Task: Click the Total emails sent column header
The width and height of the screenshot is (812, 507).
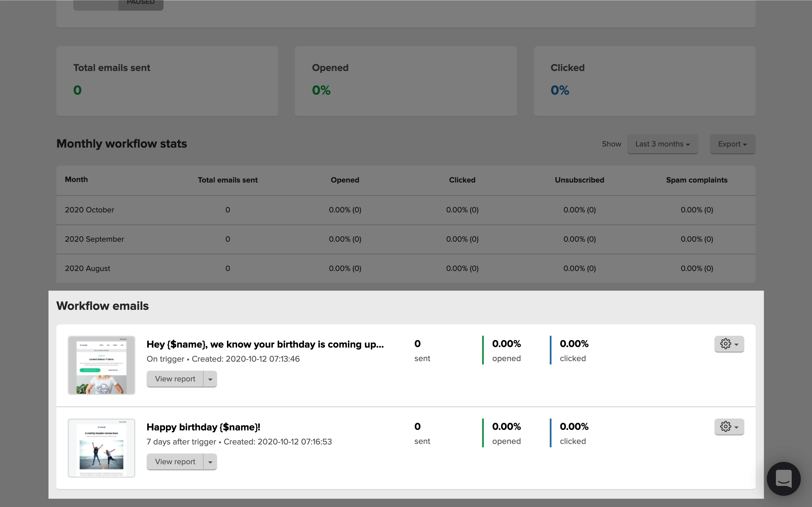Action: coord(228,180)
